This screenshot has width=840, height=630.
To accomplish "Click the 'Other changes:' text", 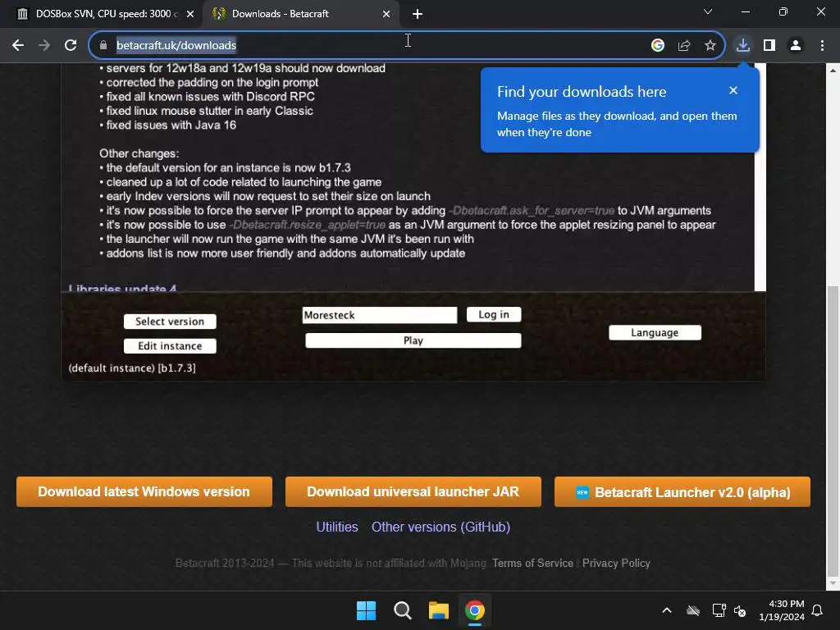I will [139, 153].
